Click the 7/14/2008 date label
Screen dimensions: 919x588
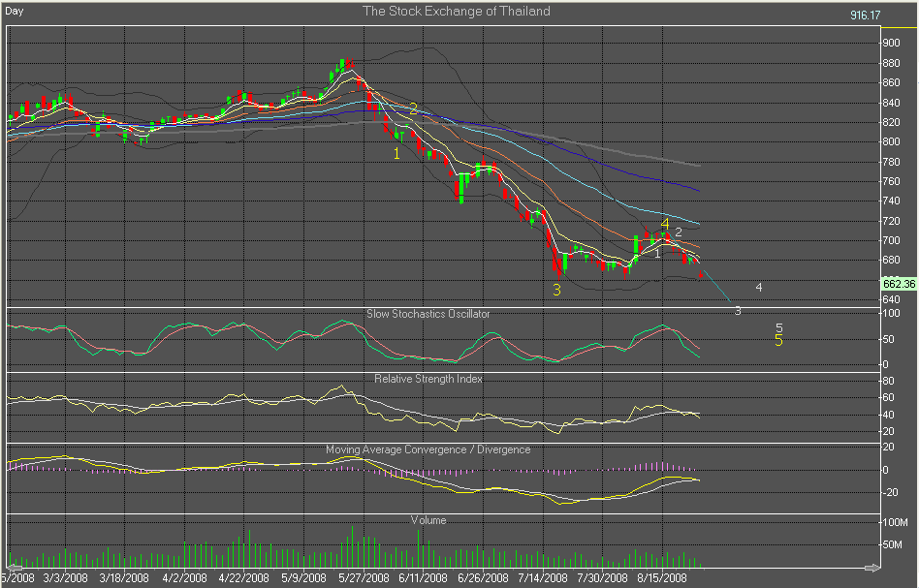click(x=543, y=578)
